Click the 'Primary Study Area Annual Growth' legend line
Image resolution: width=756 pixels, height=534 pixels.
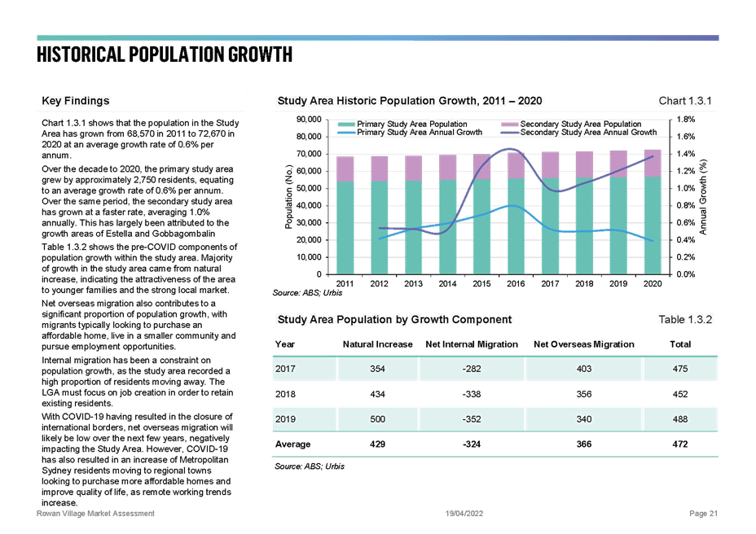click(x=347, y=133)
